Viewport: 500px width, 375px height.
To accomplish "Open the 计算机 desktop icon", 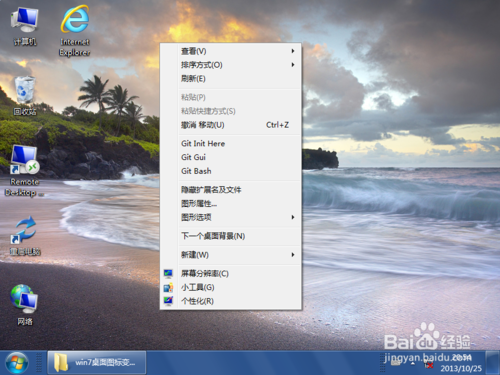I will [25, 27].
